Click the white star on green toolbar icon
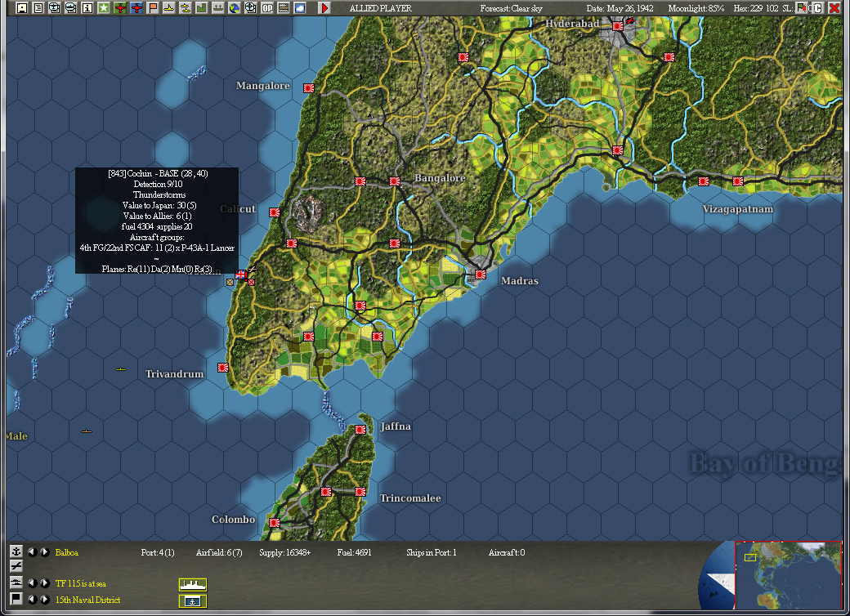This screenshot has height=616, width=850. tap(104, 7)
